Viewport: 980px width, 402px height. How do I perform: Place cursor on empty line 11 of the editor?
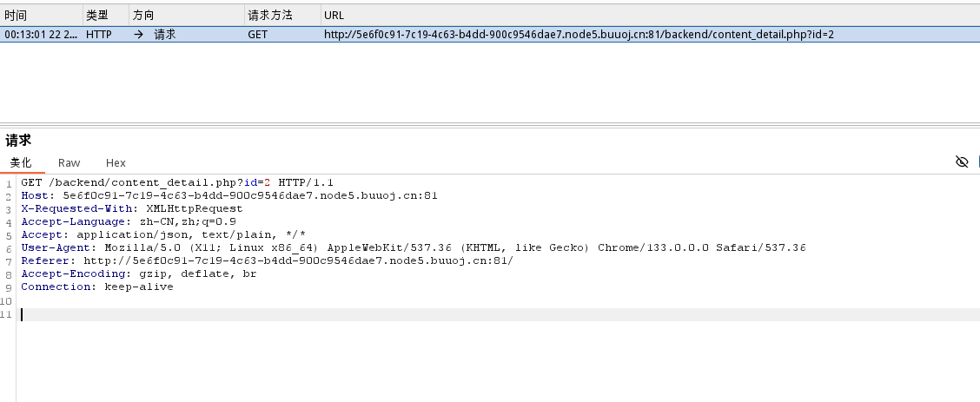[x=499, y=314]
